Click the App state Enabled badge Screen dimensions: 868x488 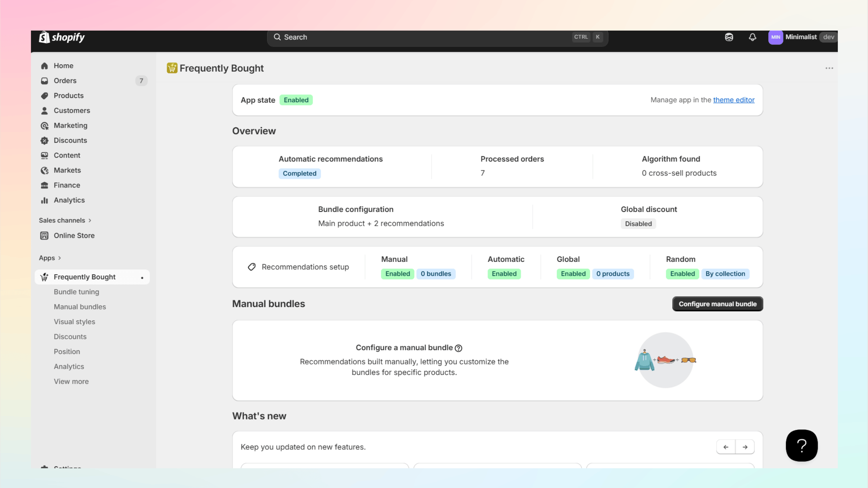pos(296,100)
